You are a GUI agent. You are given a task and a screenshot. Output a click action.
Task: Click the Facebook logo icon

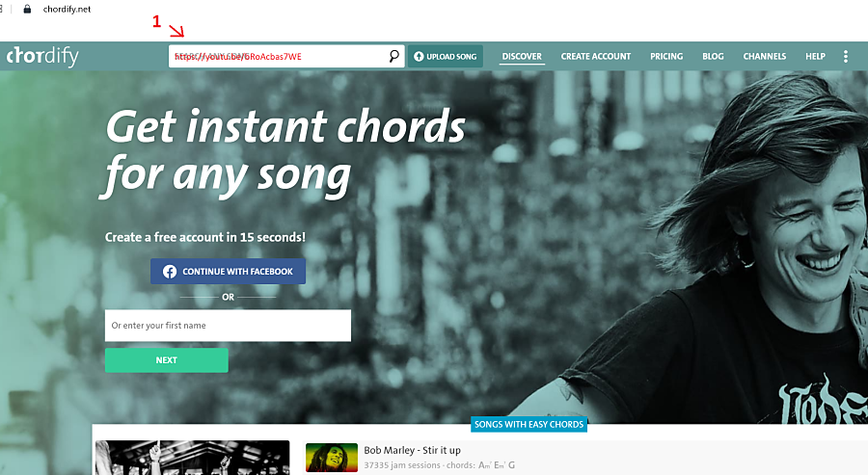point(170,272)
